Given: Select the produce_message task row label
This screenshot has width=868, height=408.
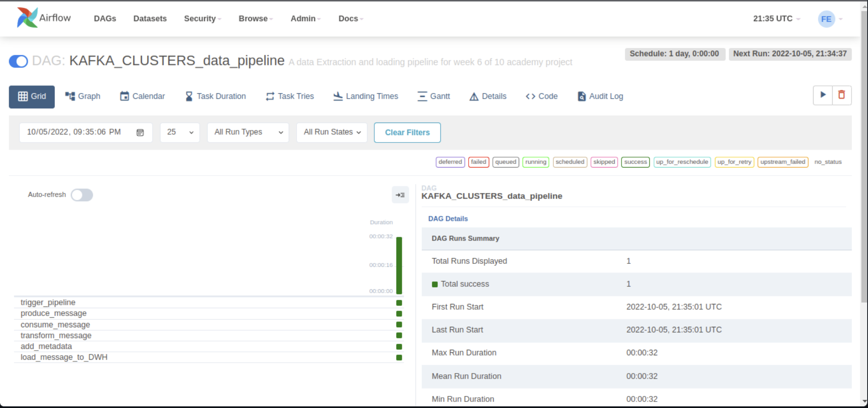Looking at the screenshot, I should pyautogui.click(x=54, y=313).
